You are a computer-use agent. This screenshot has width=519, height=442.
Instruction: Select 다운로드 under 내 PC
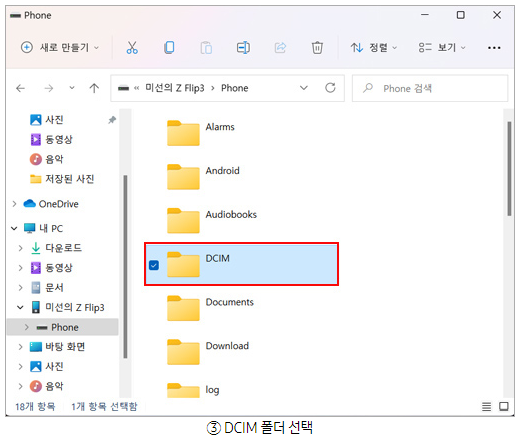click(x=56, y=248)
